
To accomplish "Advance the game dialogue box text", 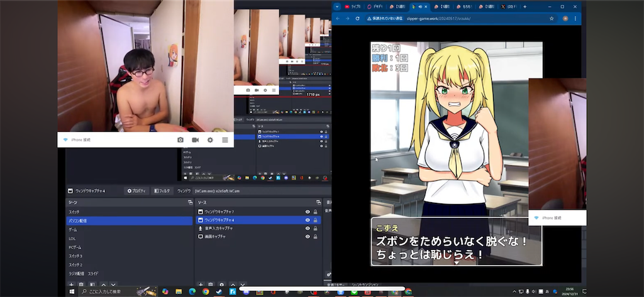I will click(x=457, y=242).
